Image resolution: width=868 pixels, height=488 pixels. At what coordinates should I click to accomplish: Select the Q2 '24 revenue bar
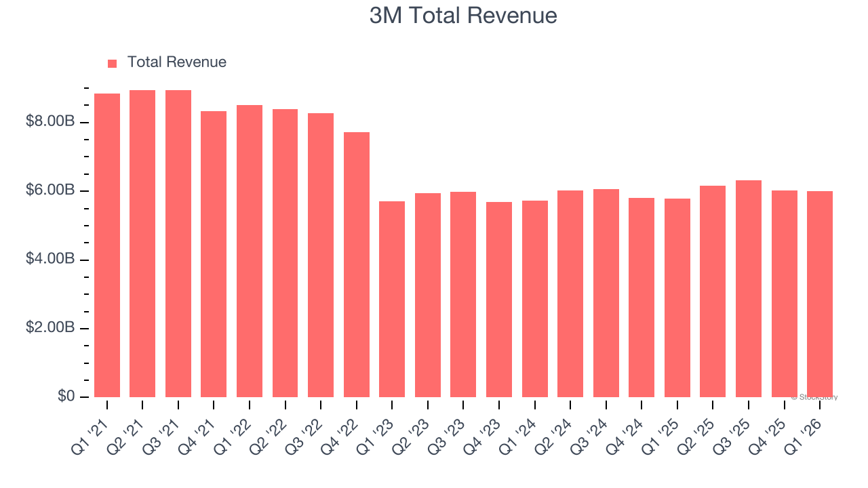click(570, 293)
